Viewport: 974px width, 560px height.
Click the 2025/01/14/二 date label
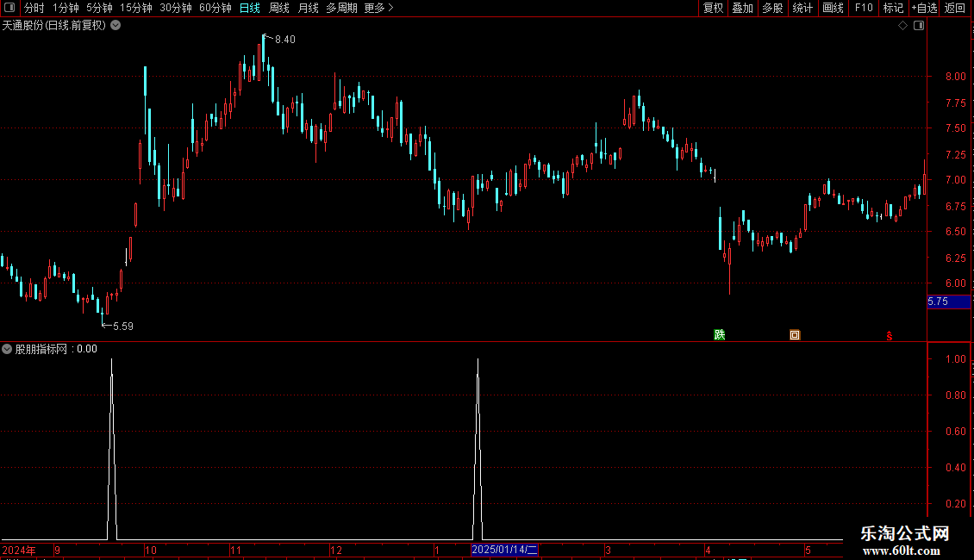point(504,550)
